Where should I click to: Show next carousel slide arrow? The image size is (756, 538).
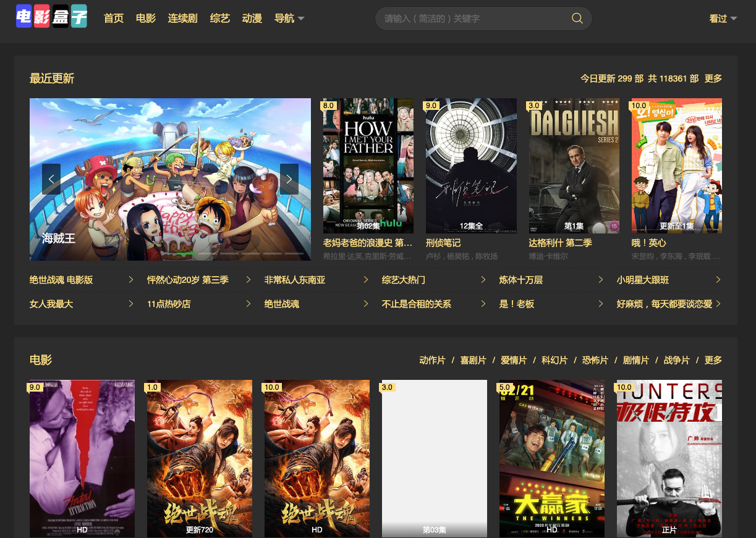tap(289, 179)
